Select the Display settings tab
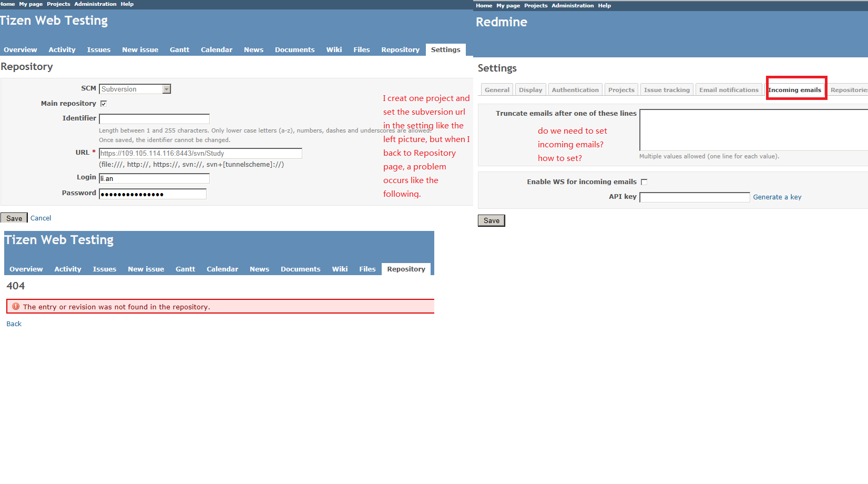This screenshot has height=484, width=868. tap(530, 90)
